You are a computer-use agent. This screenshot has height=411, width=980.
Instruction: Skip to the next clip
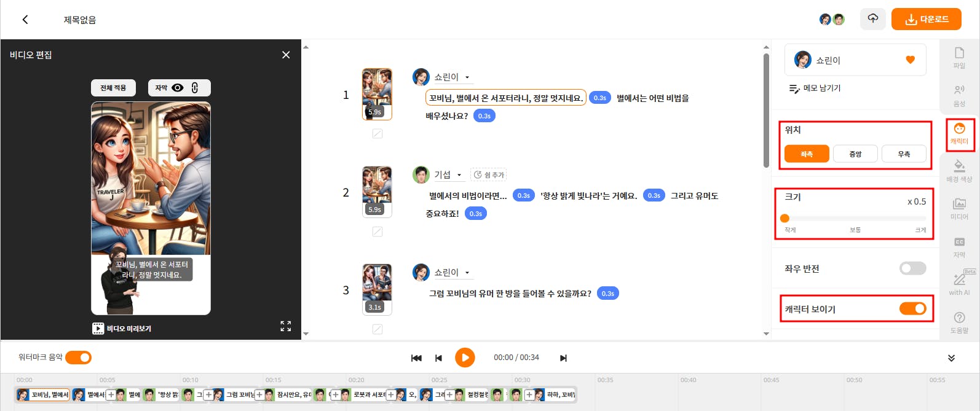563,358
